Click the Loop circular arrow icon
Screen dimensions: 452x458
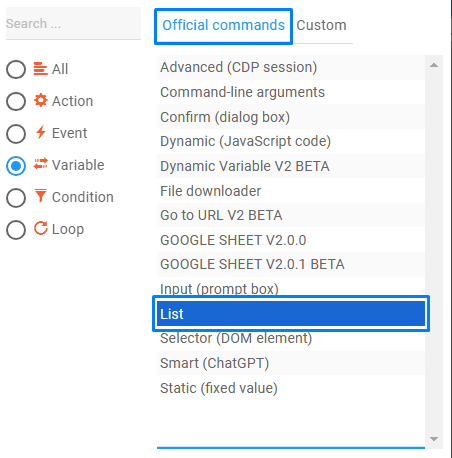(41, 228)
